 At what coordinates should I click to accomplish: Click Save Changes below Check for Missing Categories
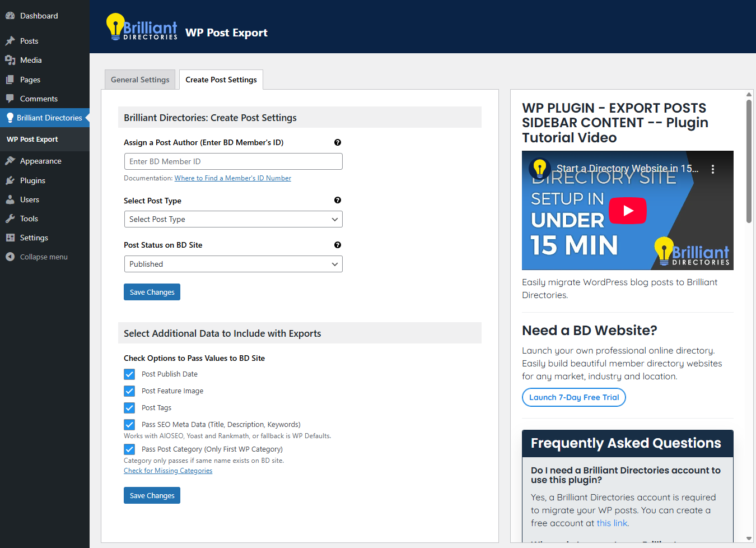[x=152, y=495]
